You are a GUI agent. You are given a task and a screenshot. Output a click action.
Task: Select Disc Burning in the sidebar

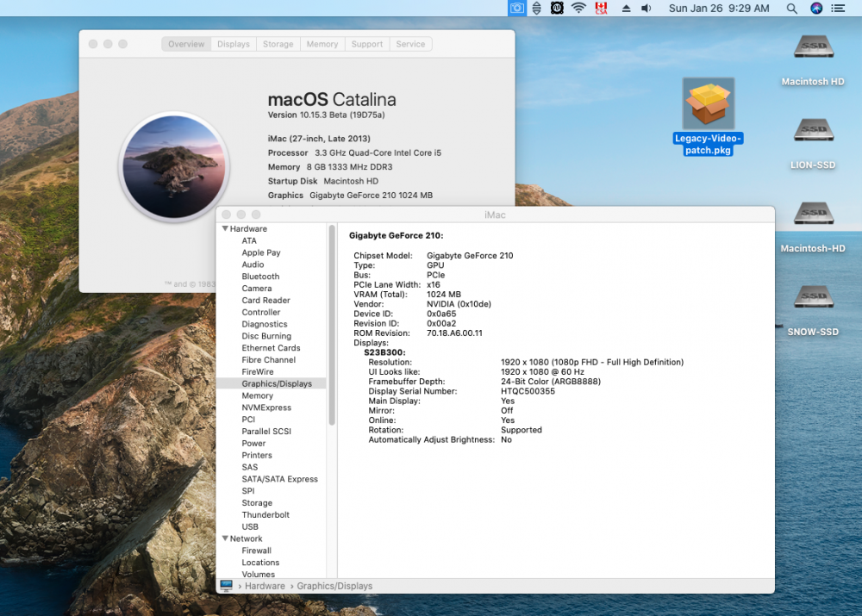[266, 336]
